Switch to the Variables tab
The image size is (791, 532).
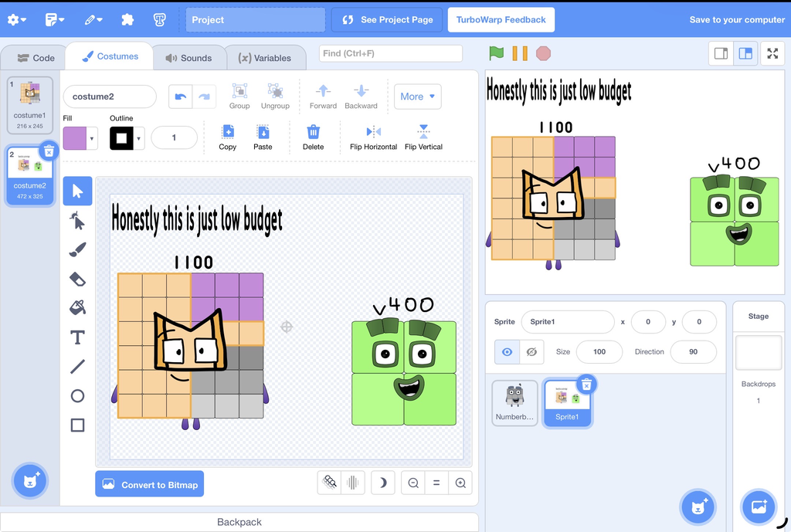(x=265, y=58)
